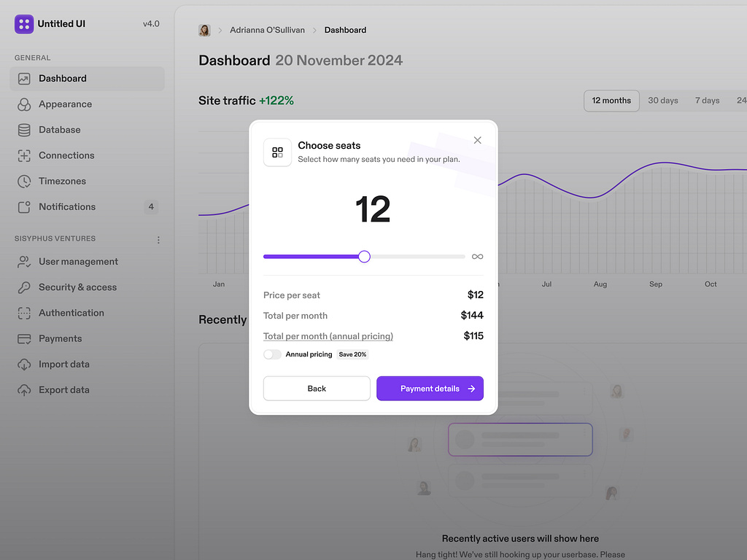
Task: Expand the breadcrumb from Adrianna O'Sullivan
Action: click(267, 30)
